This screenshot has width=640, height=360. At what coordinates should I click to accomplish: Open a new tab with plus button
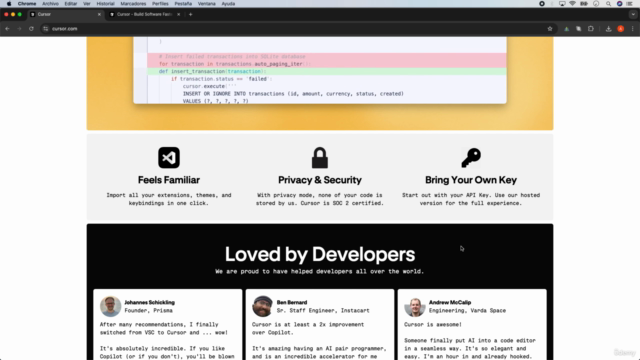pos(191,14)
